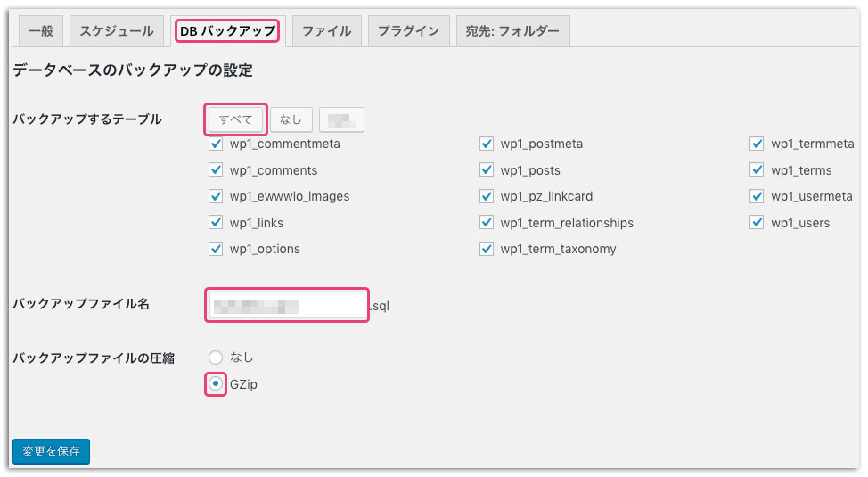Select なし for backup file compression
Viewport: 868px width, 477px height.
(216, 358)
